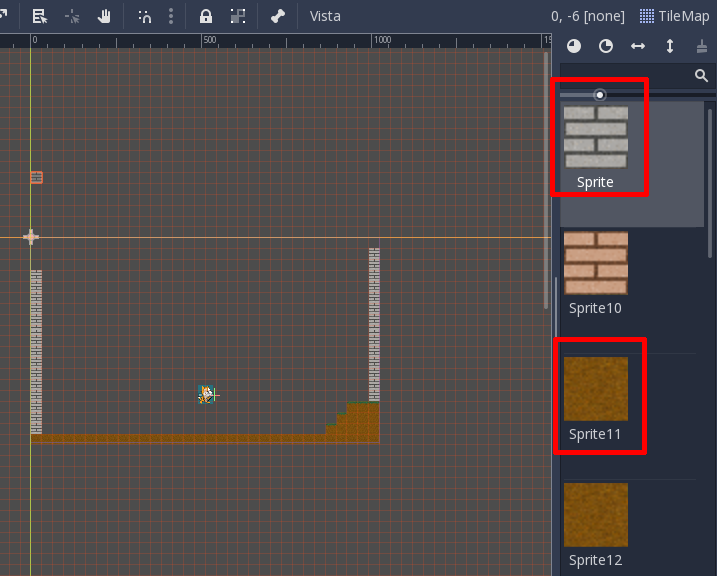The height and width of the screenshot is (576, 717).
Task: Toggle smart snap magnet icon
Action: pos(145,17)
